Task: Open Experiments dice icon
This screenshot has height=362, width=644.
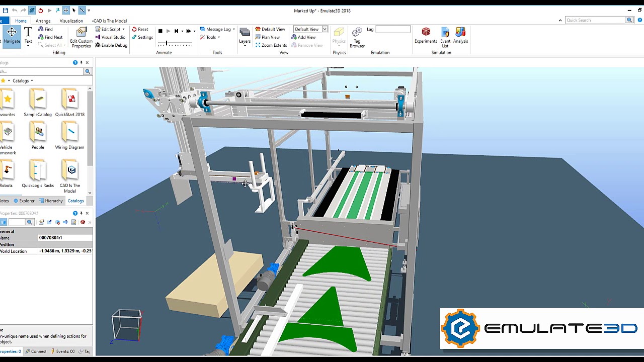Action: (426, 36)
